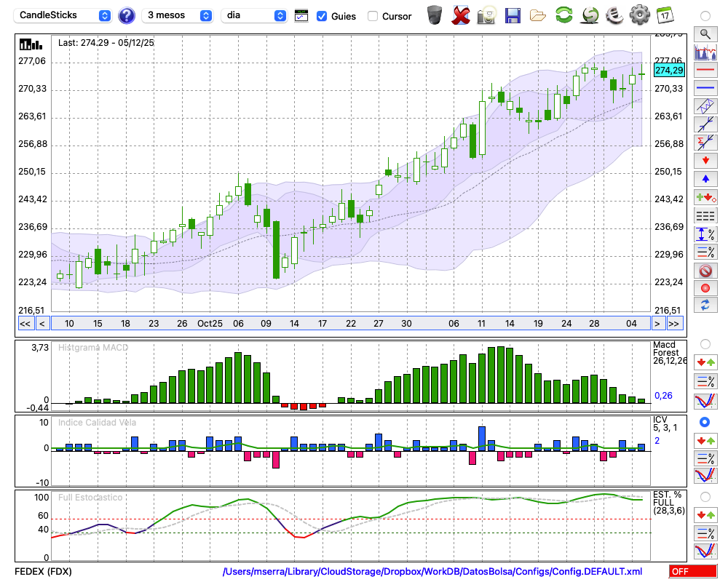Viewport: 728px width, 582px height.
Task: Select the channel zigzag drawing tool
Action: (705, 106)
